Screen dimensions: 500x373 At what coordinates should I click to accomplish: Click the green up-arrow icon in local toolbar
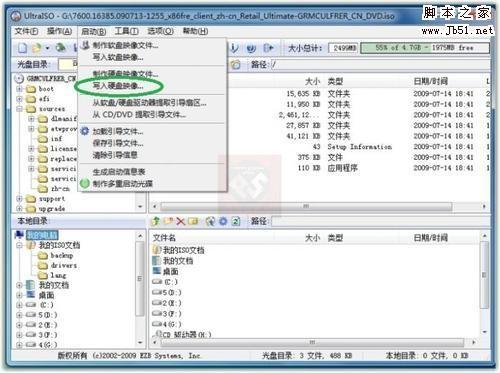(155, 221)
